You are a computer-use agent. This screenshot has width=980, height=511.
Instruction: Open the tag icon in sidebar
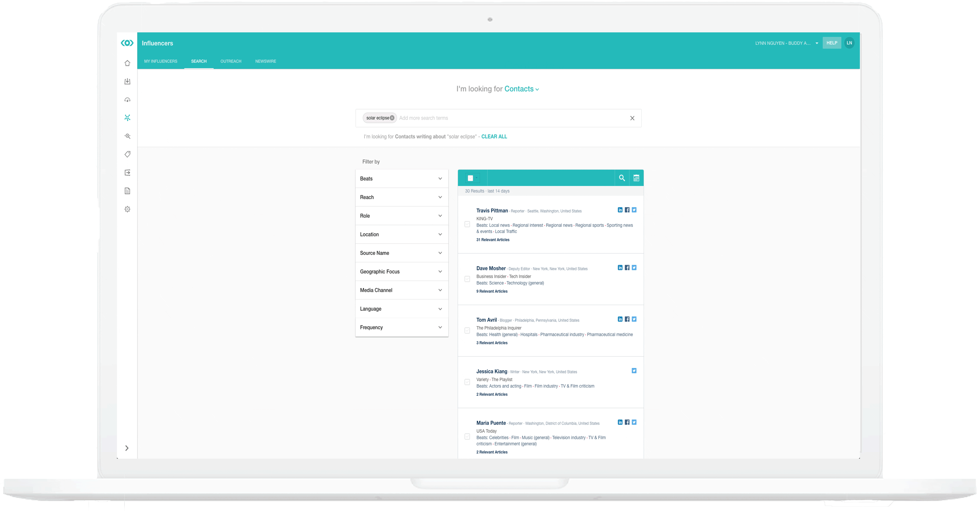click(x=127, y=154)
